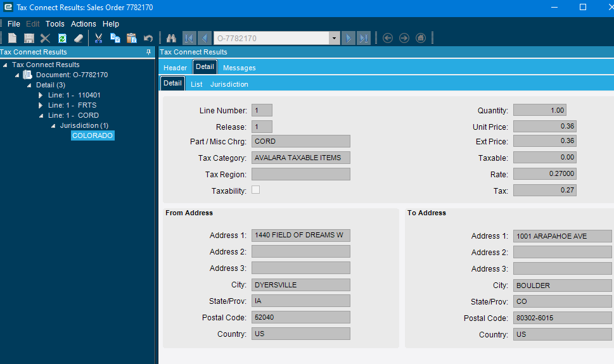This screenshot has width=614, height=364.
Task: Pin the Tax Connect Results panel
Action: pyautogui.click(x=148, y=52)
